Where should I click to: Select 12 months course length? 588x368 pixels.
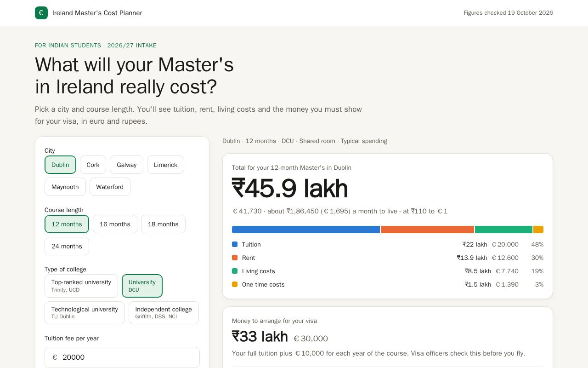tap(67, 224)
